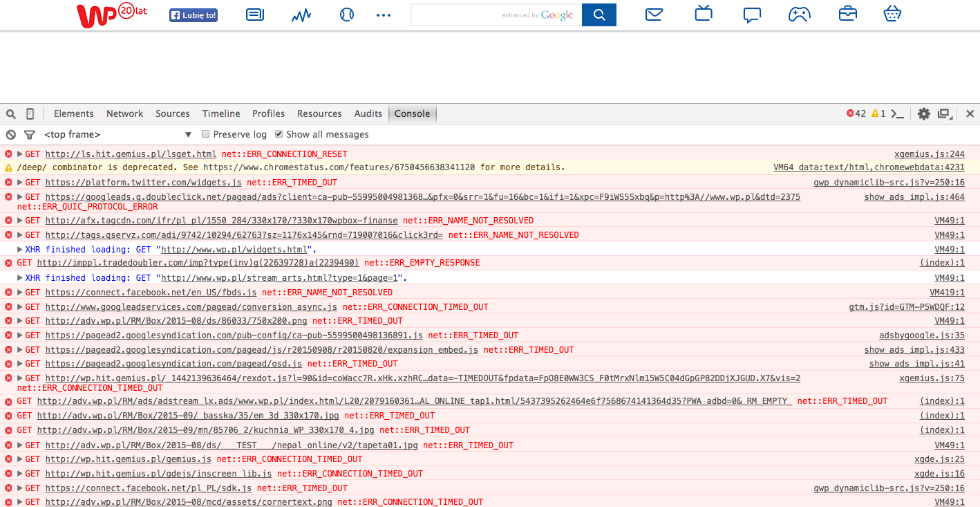Uncheck the Show all messages checkbox

point(279,134)
